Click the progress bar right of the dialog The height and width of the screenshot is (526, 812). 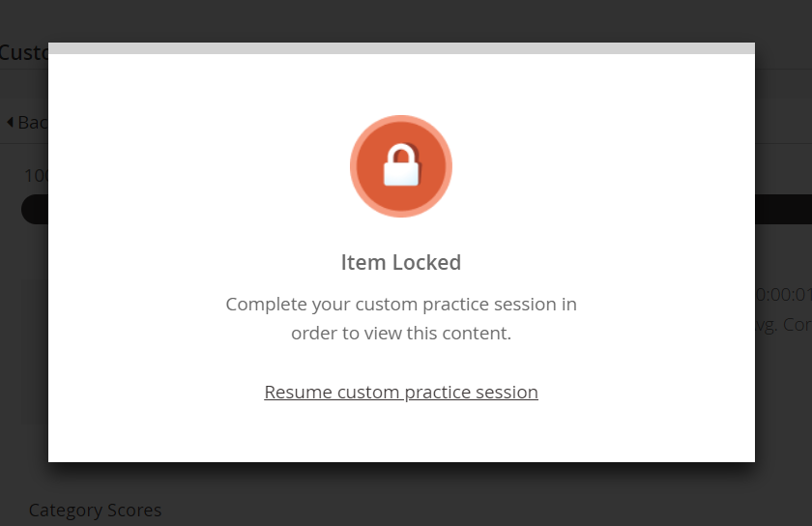click(x=783, y=209)
